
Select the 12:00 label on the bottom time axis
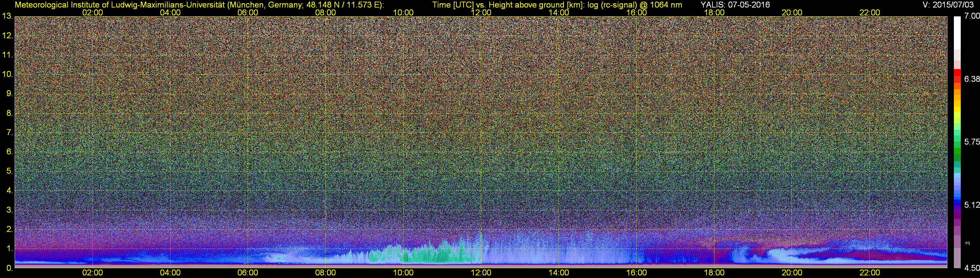pos(481,273)
